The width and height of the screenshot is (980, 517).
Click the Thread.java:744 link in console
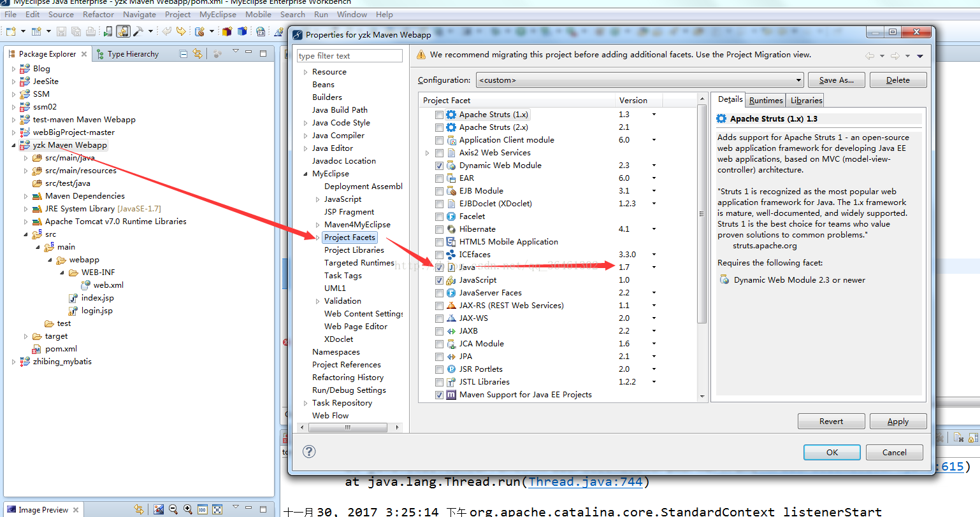click(585, 482)
